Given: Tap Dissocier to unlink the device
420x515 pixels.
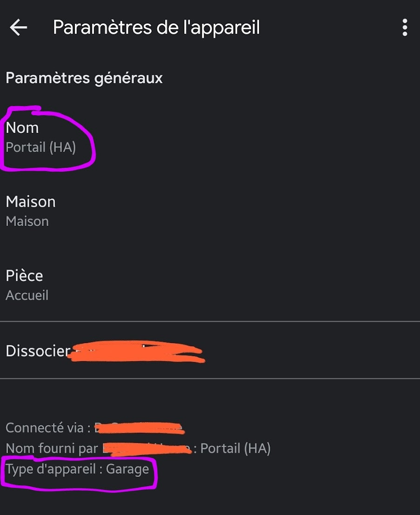Looking at the screenshot, I should pyautogui.click(x=38, y=351).
